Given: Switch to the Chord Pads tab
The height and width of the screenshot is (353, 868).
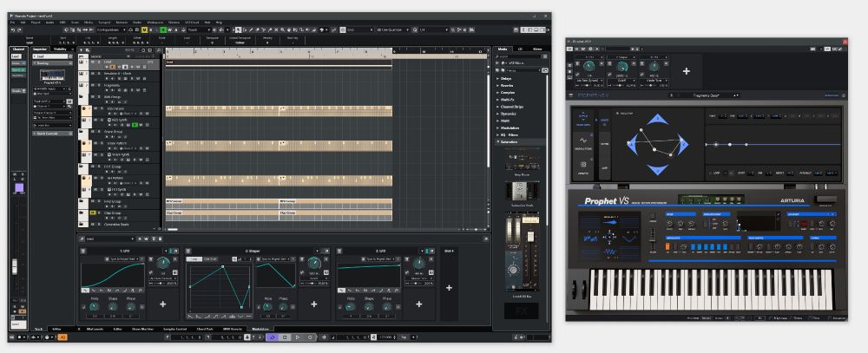Looking at the screenshot, I should (205, 329).
